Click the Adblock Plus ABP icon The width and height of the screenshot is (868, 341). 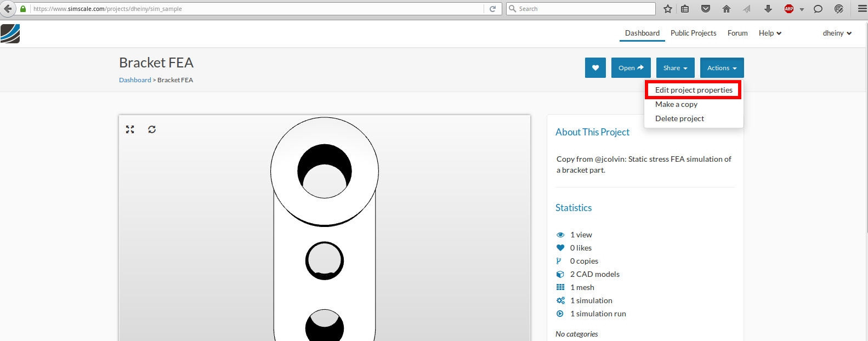tap(789, 9)
